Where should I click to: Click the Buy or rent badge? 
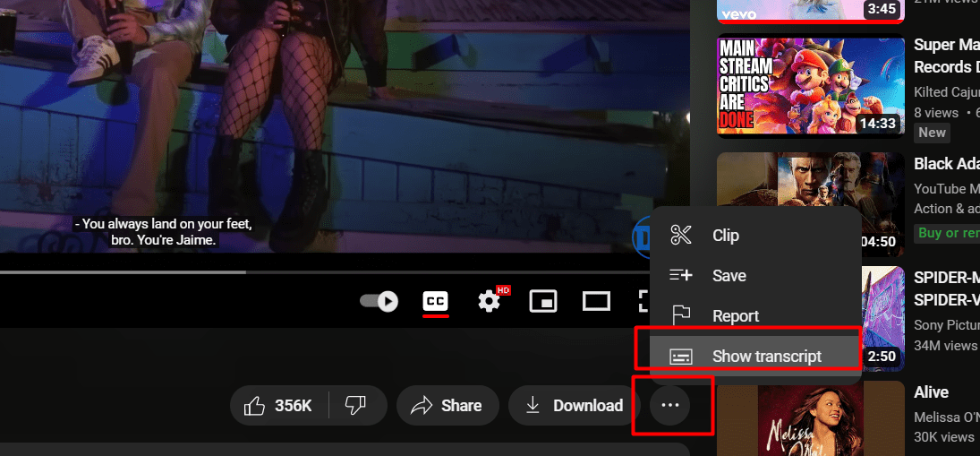[x=948, y=233]
